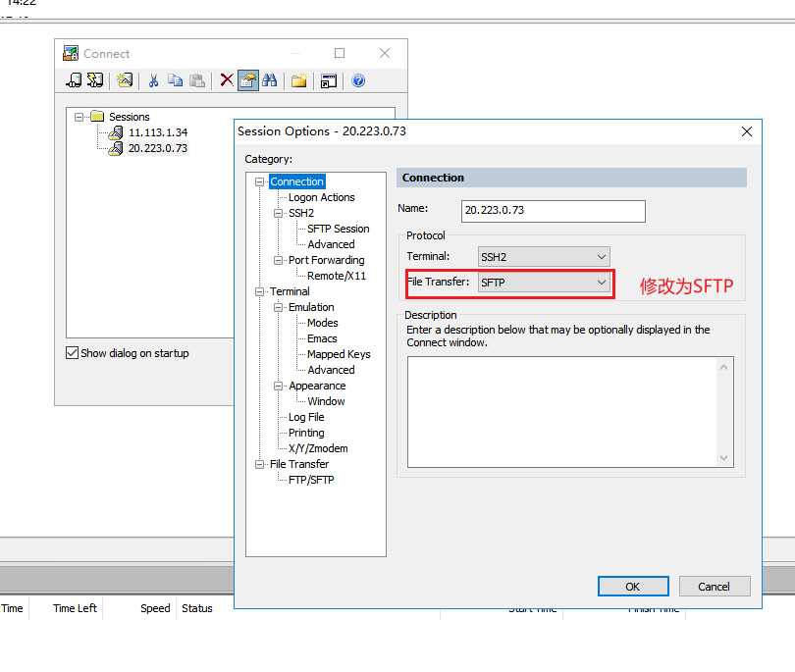
Task: Click the Paste clipboard icon
Action: (196, 80)
